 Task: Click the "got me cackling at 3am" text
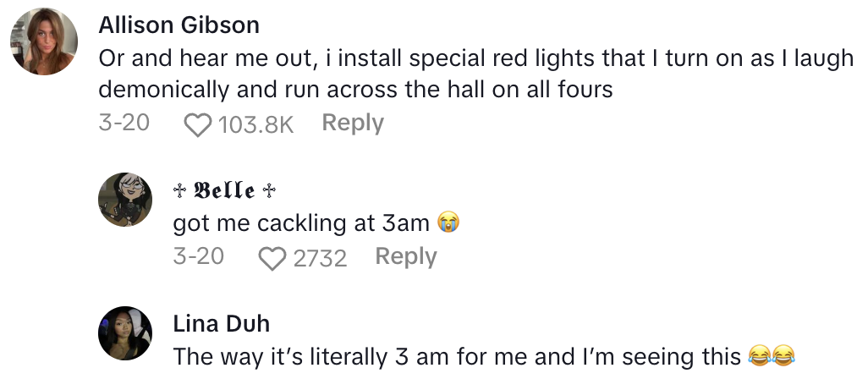[301, 223]
